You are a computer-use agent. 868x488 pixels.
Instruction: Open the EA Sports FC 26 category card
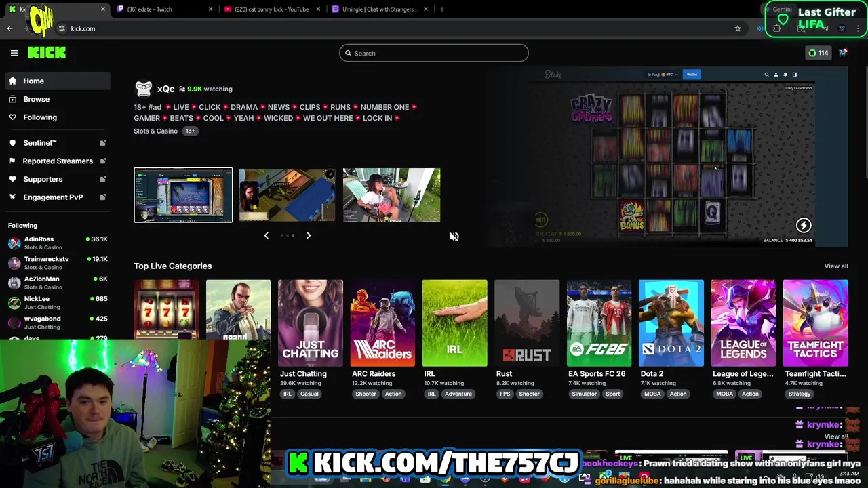[x=599, y=323]
